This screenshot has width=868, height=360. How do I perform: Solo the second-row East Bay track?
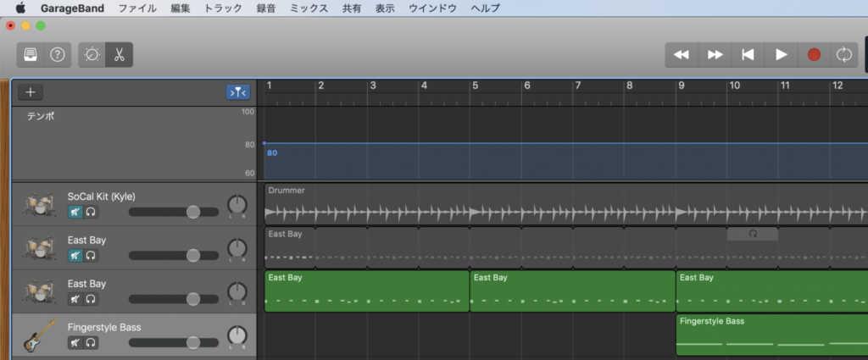(91, 256)
